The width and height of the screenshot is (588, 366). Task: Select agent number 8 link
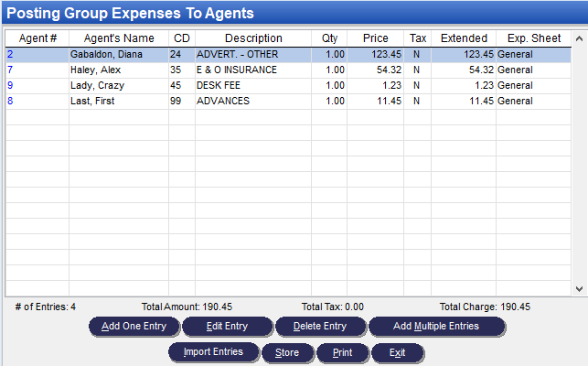[10, 101]
